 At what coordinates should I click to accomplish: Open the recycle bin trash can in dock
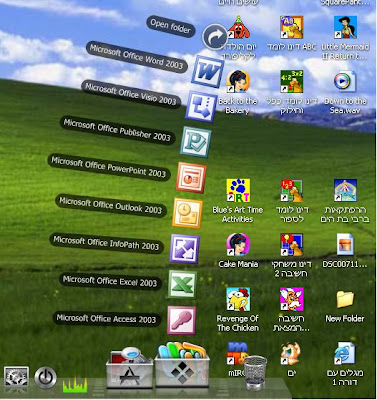255,373
